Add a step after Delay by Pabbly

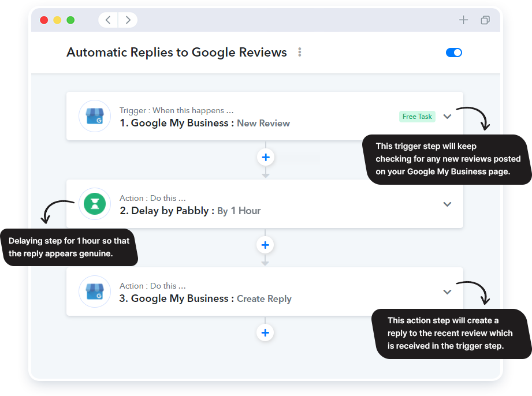(265, 245)
